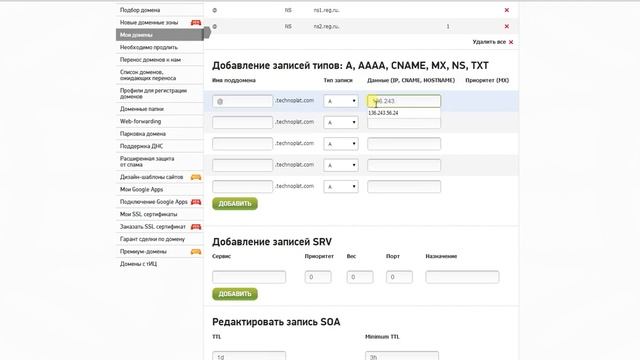The image size is (640, 360).
Task: Open record type dropdown in third row
Action: pyautogui.click(x=341, y=144)
